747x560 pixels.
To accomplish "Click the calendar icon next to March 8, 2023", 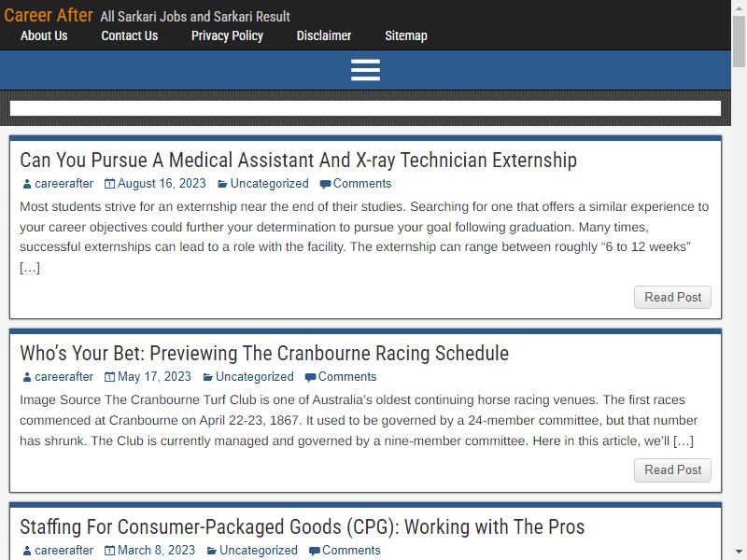I will coord(109,551).
